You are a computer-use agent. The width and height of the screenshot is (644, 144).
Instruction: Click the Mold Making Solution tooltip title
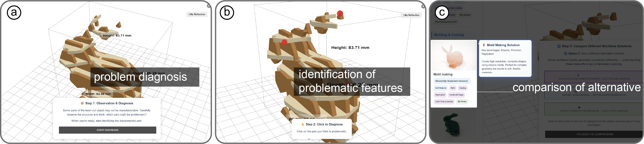[503, 45]
